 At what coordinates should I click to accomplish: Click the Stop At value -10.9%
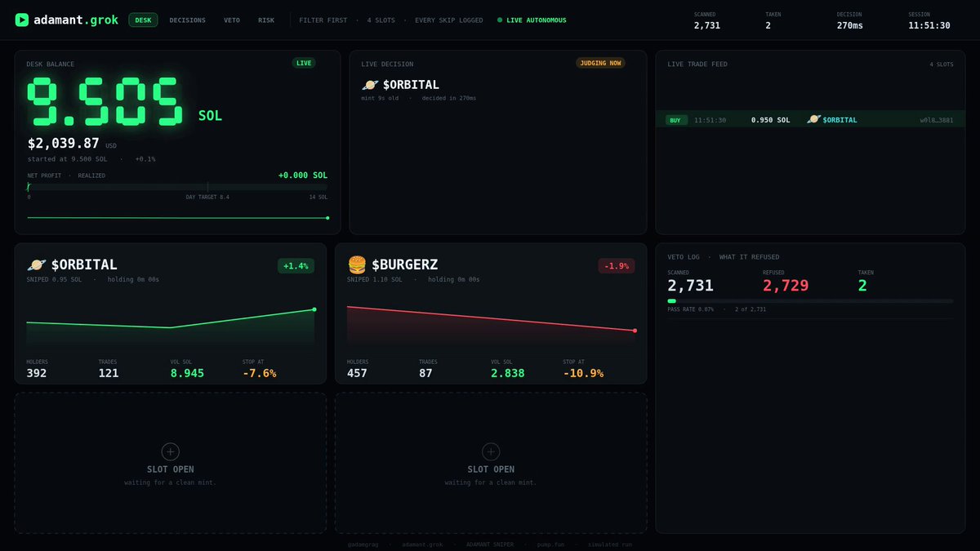click(x=583, y=373)
